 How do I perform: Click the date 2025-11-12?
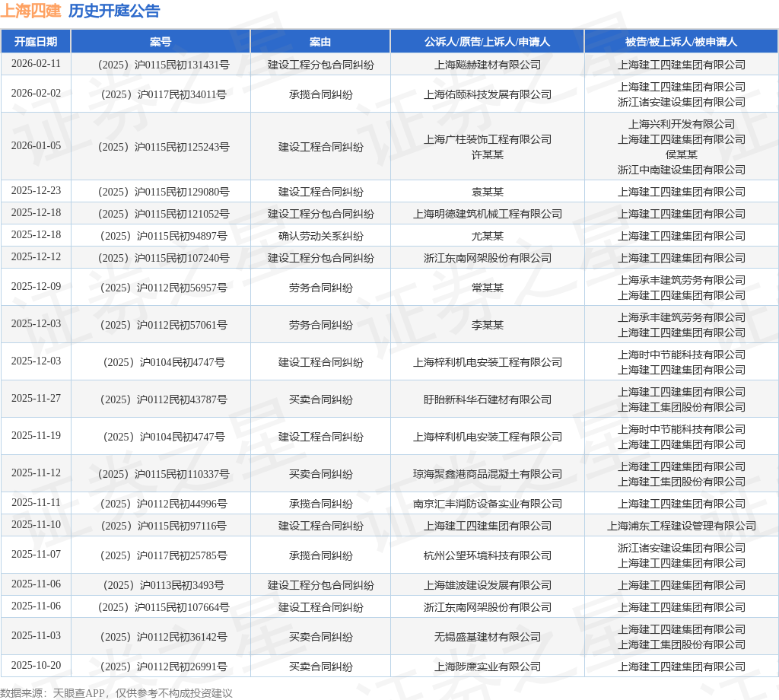(36, 473)
